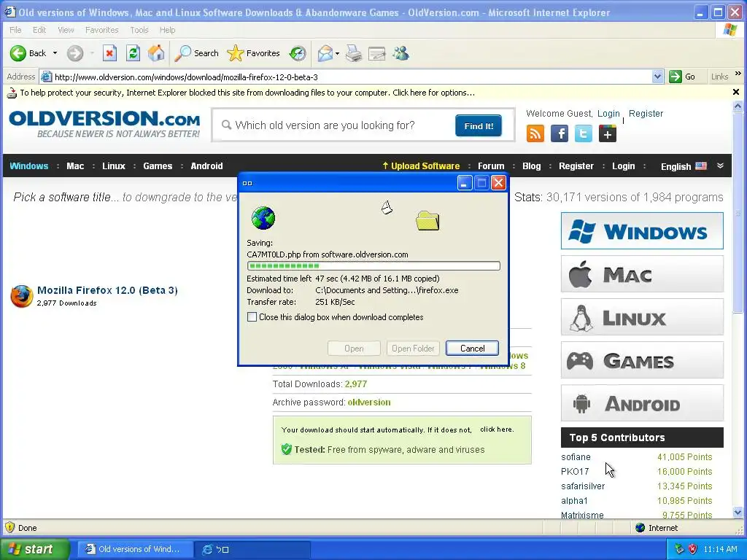
Task: Click the Register link beside Welcome Guest
Action: click(646, 113)
